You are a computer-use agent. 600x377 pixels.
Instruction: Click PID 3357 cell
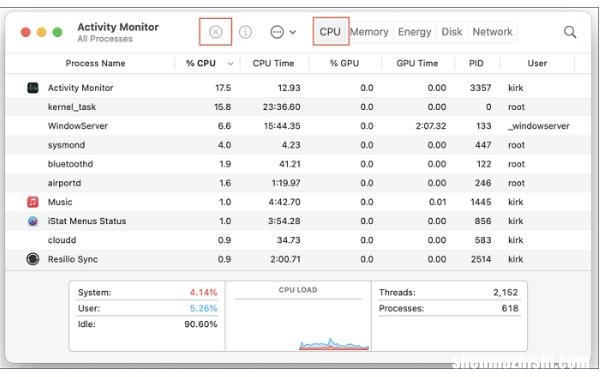481,88
